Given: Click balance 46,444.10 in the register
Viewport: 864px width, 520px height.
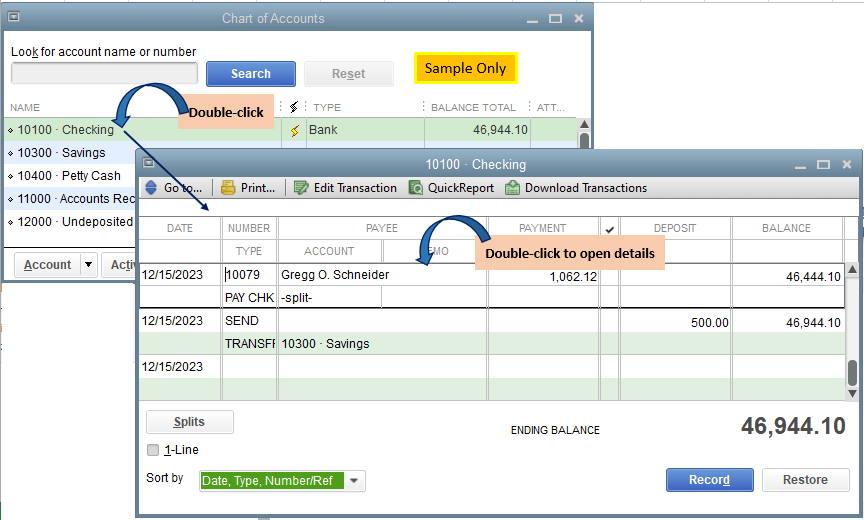Looking at the screenshot, I should pyautogui.click(x=813, y=277).
